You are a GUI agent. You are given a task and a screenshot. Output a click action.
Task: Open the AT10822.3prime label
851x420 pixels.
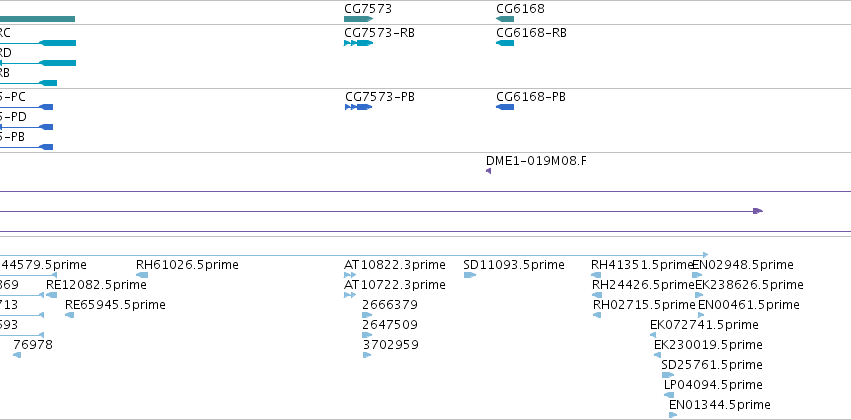[395, 265]
